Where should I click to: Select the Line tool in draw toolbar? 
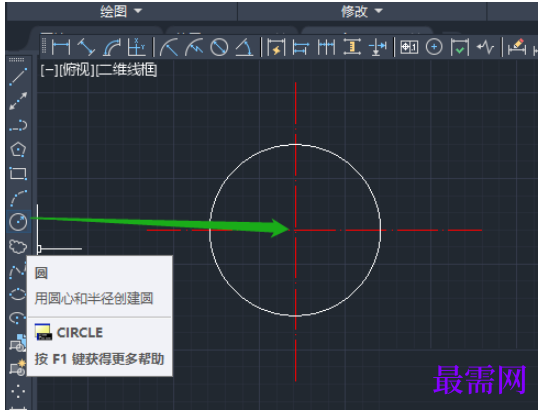(18, 76)
